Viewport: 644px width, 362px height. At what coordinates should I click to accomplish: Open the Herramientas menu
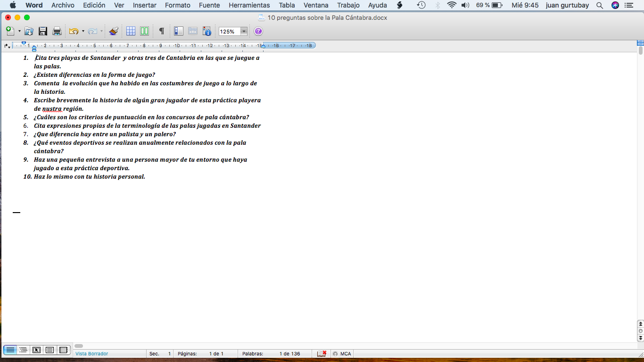[x=249, y=5]
